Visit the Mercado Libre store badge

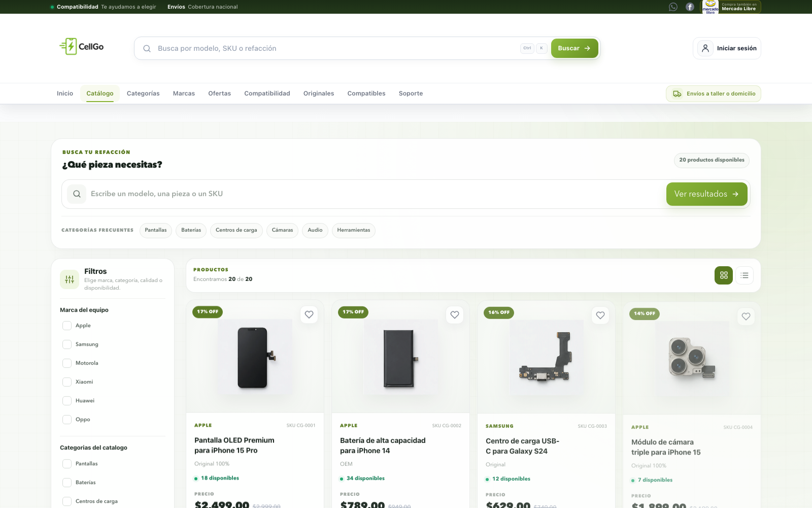pyautogui.click(x=731, y=7)
